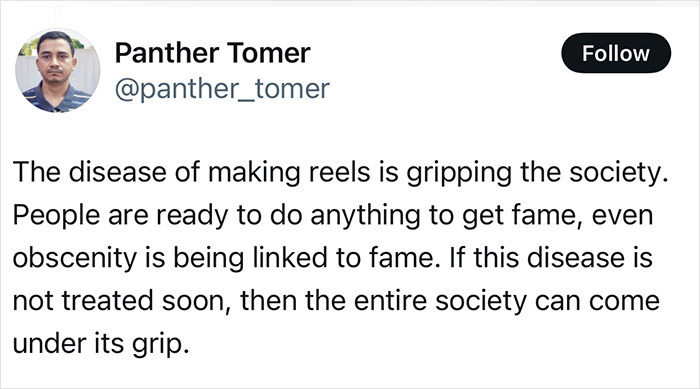The width and height of the screenshot is (700, 389).
Task: Open Panther Tomer's profile picture
Action: [58, 71]
